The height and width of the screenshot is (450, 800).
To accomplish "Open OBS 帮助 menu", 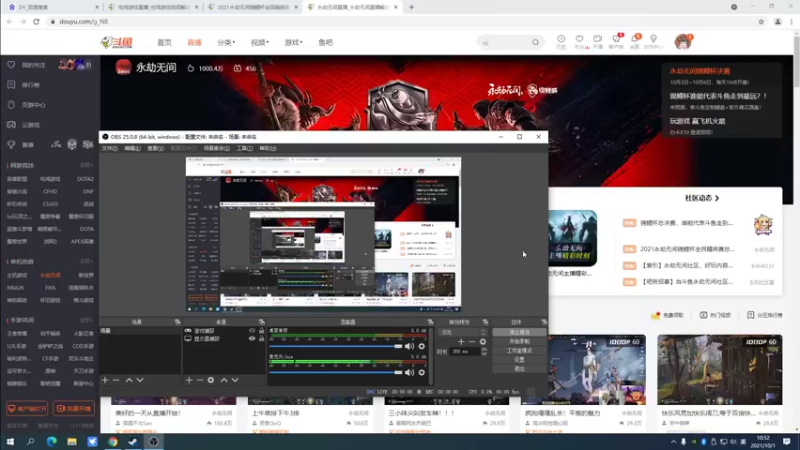I will pyautogui.click(x=268, y=148).
